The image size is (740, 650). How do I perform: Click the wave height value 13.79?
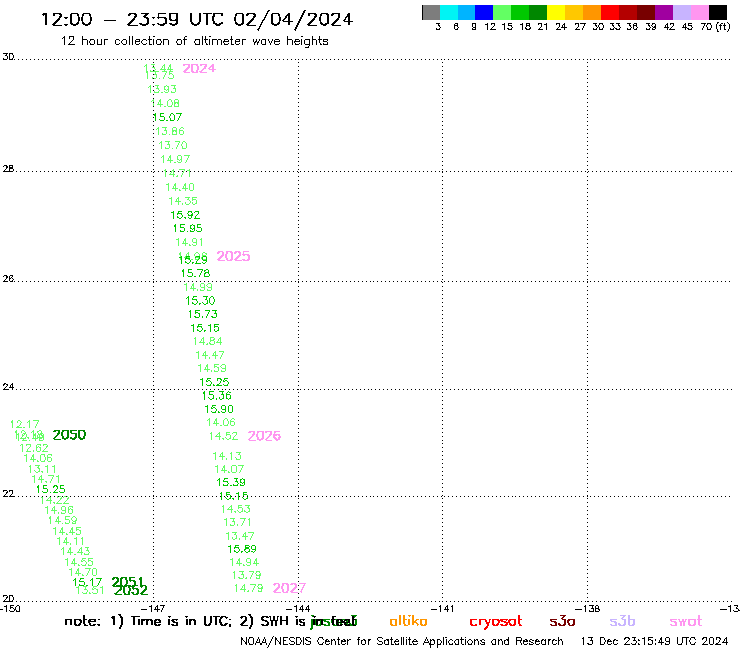click(x=246, y=575)
